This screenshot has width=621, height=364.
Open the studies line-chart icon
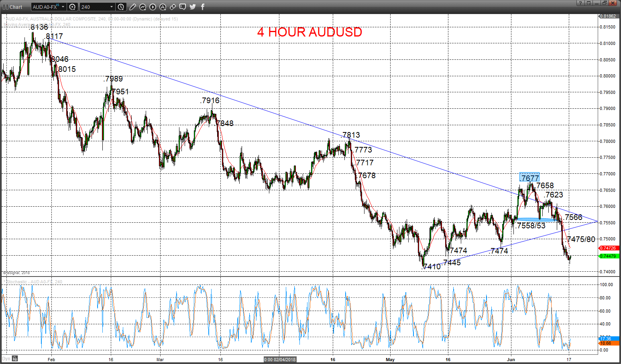click(x=143, y=7)
